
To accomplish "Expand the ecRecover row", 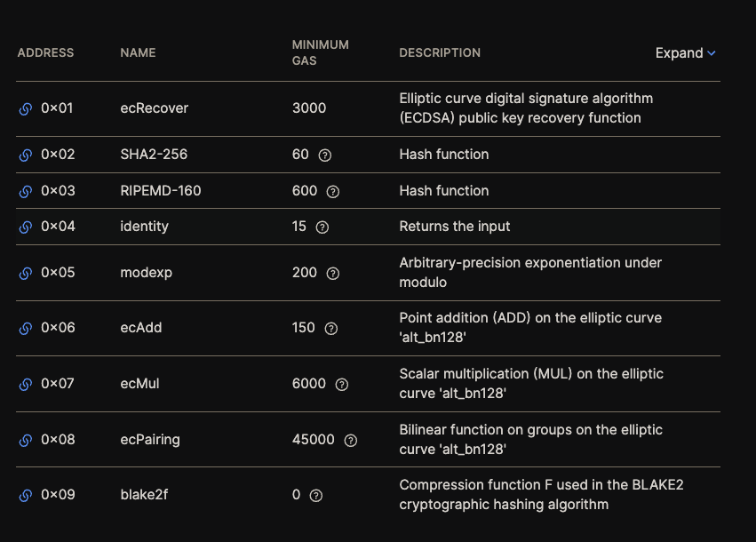I will tap(369, 108).
